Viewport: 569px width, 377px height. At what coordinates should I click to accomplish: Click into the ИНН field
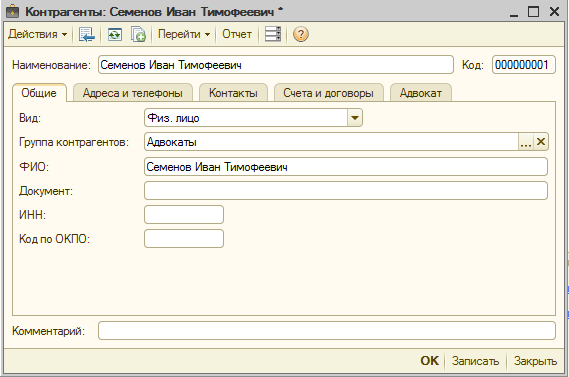[x=184, y=214]
